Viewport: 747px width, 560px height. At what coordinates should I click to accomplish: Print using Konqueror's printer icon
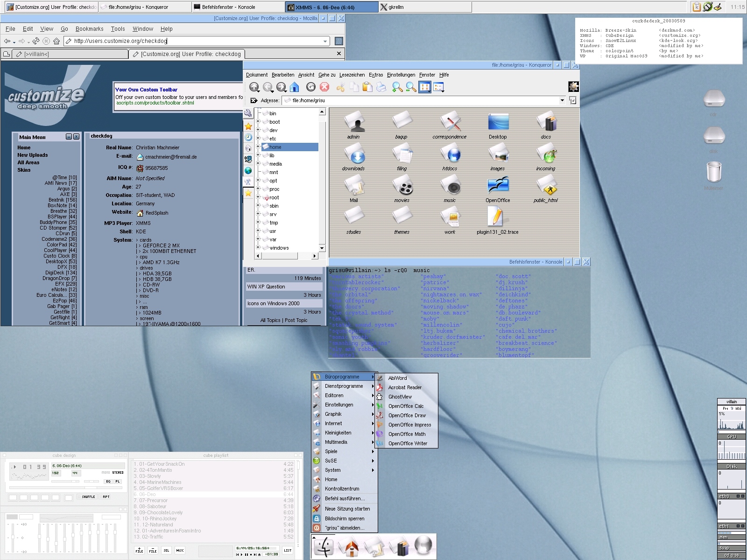coord(381,87)
